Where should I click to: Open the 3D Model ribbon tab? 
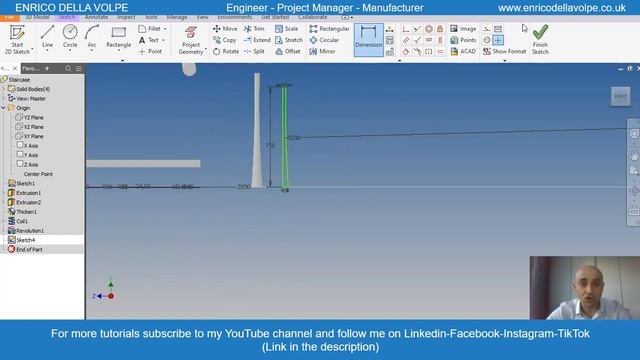point(37,17)
